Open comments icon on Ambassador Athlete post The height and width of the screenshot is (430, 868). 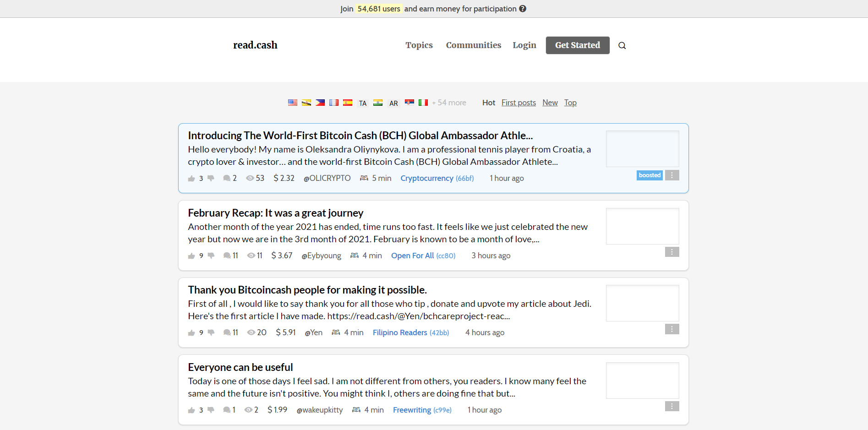[227, 178]
